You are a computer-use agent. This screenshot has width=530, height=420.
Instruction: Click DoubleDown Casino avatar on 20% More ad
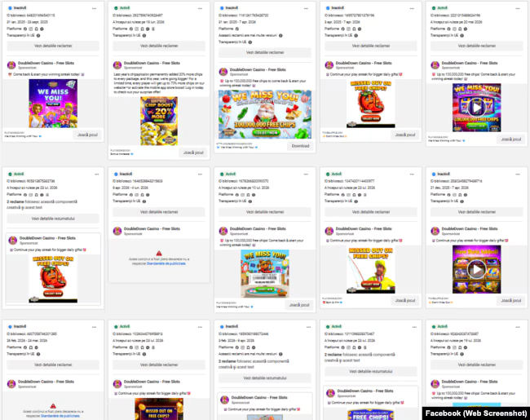[117, 65]
